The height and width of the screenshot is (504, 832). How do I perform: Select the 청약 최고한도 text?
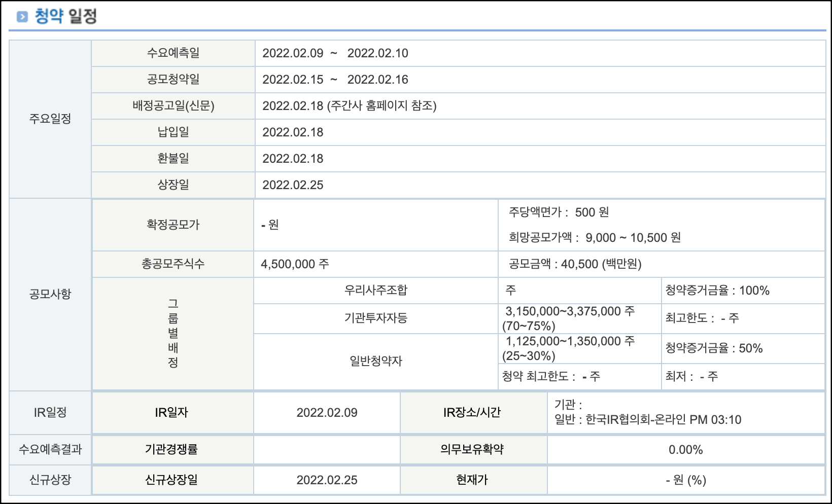pos(551,376)
